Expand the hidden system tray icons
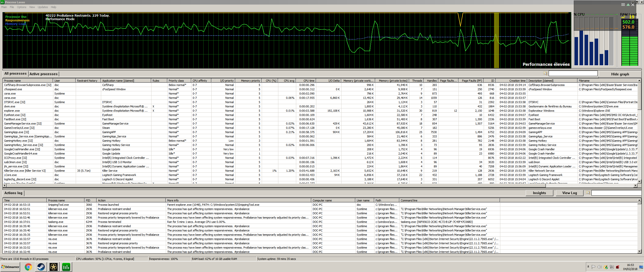Image resolution: width=644 pixels, height=272 pixels. [588, 267]
